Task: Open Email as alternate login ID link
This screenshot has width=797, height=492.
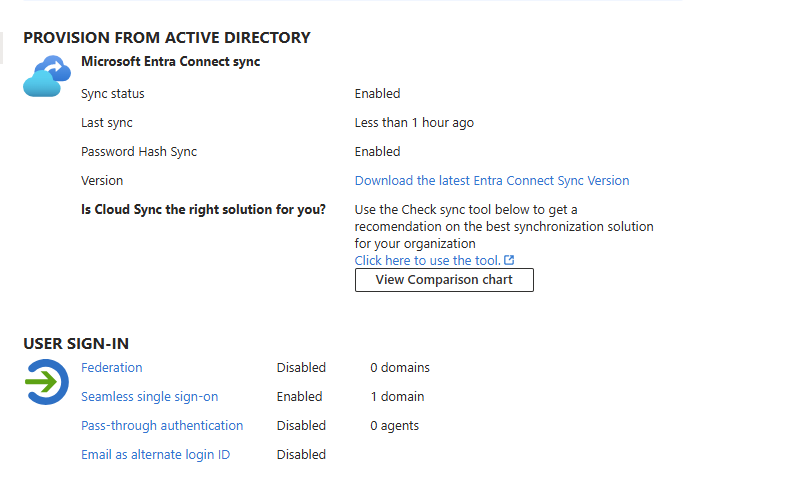Action: [156, 454]
